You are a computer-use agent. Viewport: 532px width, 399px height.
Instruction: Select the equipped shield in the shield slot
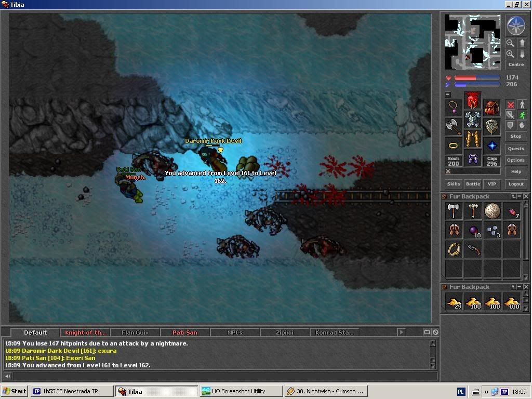click(492, 127)
